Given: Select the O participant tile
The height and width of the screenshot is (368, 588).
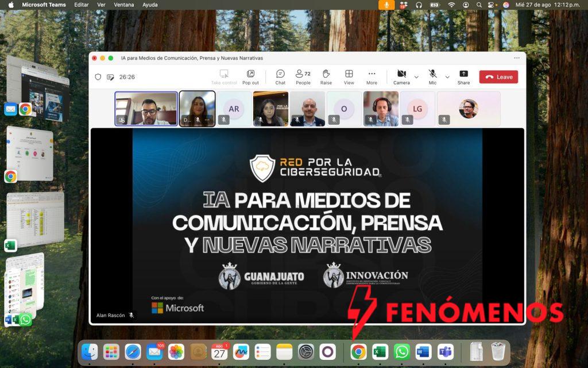Looking at the screenshot, I should coord(344,109).
